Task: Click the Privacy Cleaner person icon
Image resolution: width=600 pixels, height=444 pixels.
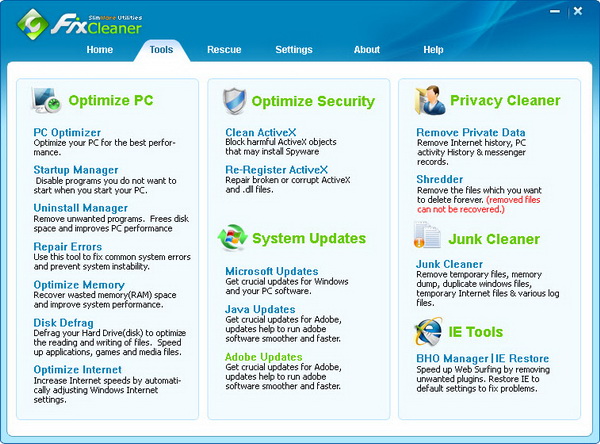Action: pos(428,100)
